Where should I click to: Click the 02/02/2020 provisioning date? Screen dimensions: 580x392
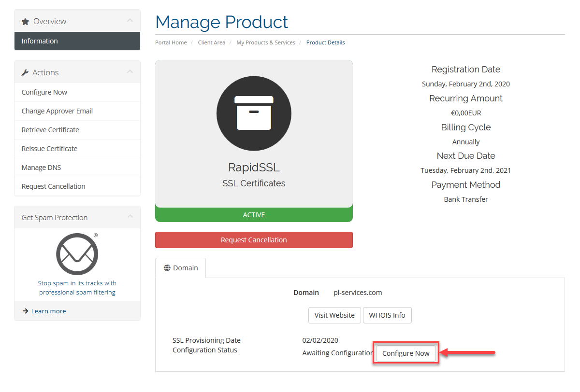tap(320, 340)
